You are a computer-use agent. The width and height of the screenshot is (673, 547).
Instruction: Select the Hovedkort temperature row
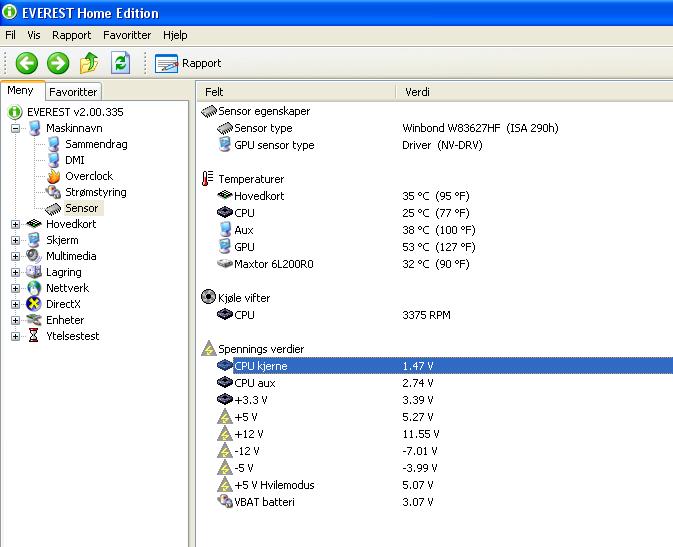pyautogui.click(x=435, y=196)
